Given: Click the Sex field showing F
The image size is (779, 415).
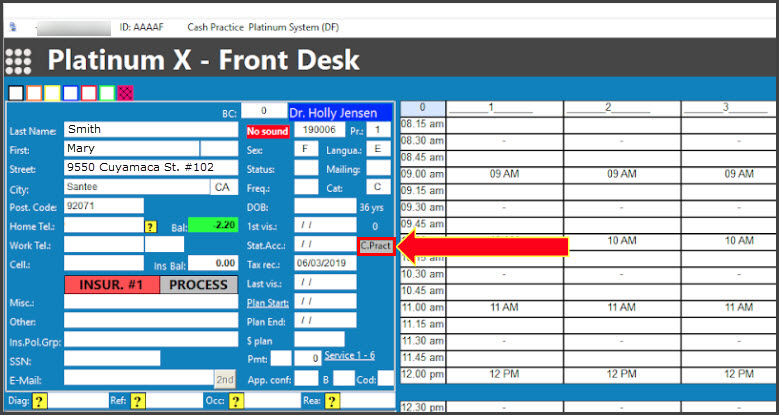Looking at the screenshot, I should tap(306, 149).
